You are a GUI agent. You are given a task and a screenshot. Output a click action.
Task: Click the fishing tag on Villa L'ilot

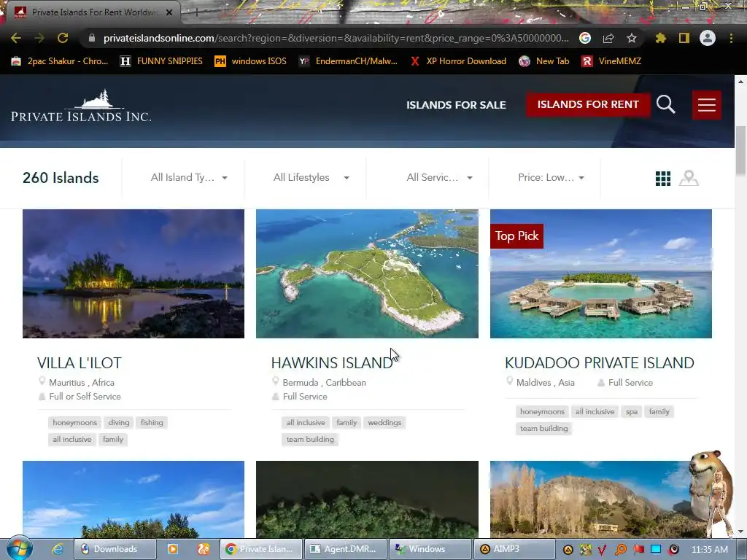click(152, 422)
